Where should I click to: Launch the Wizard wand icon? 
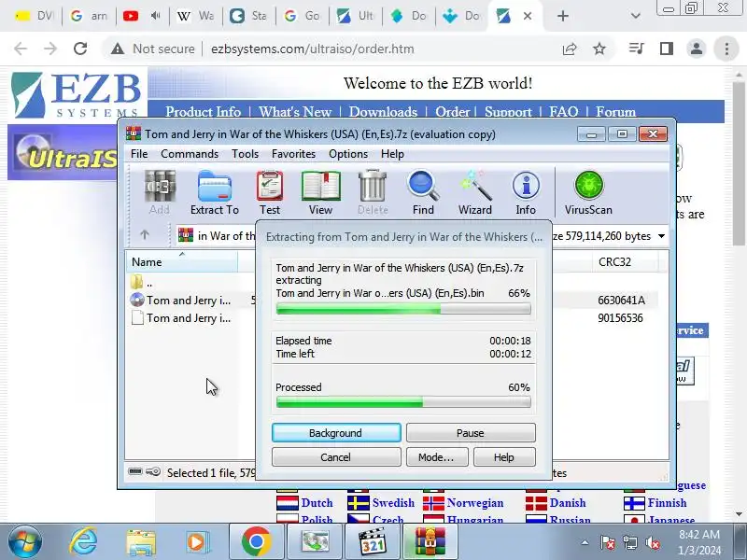click(475, 192)
